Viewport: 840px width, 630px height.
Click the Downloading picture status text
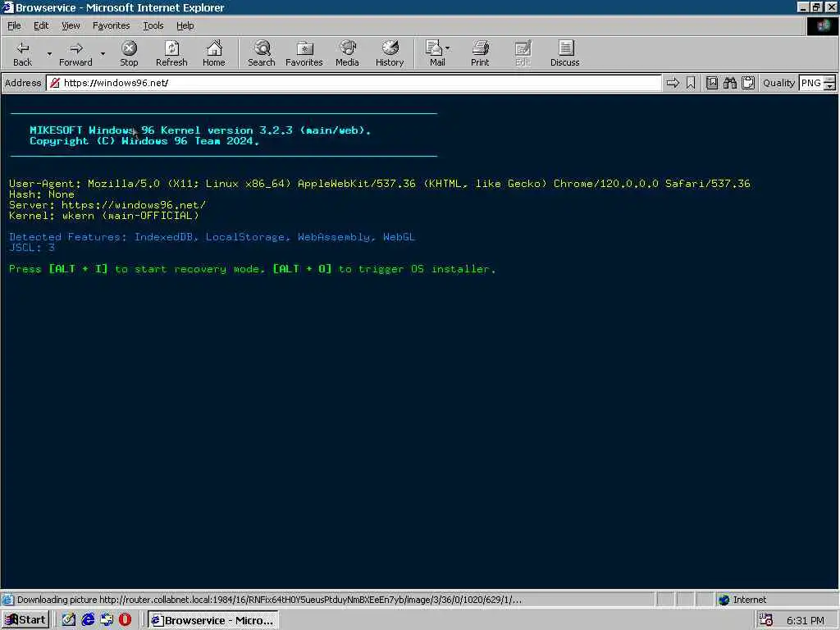(x=269, y=600)
